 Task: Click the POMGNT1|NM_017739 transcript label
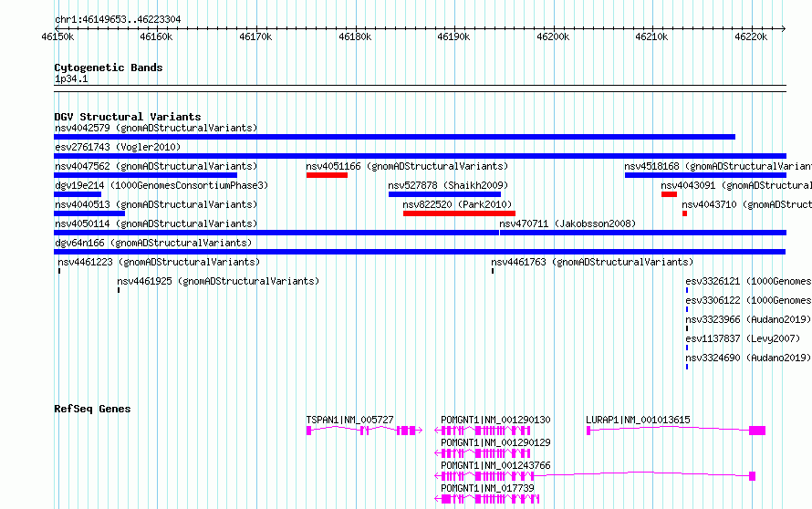pos(487,488)
